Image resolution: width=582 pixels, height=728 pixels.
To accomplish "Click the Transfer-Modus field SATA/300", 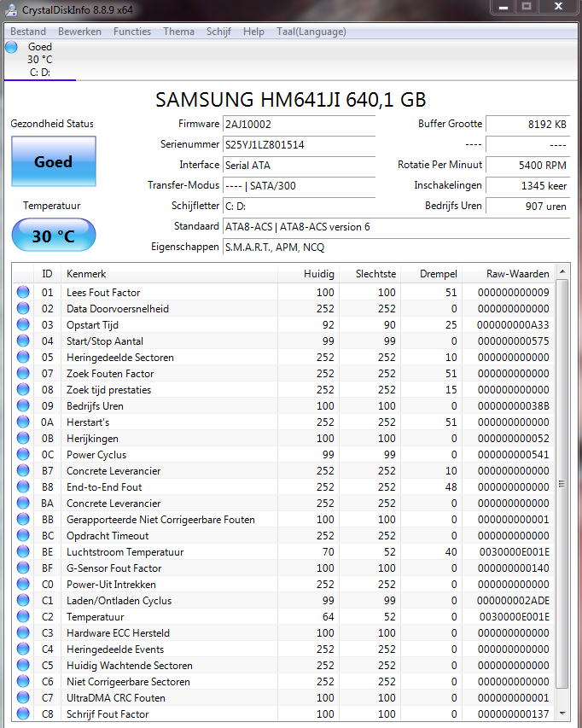I will 299,186.
